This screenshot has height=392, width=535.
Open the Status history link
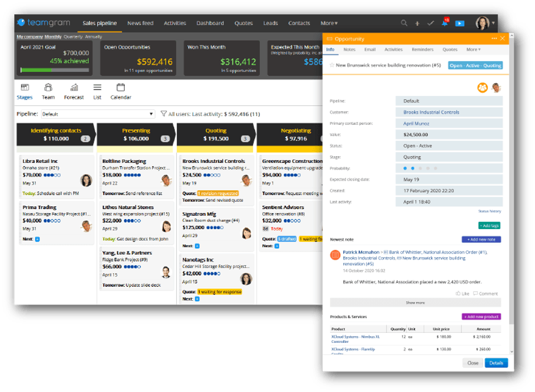tap(489, 211)
